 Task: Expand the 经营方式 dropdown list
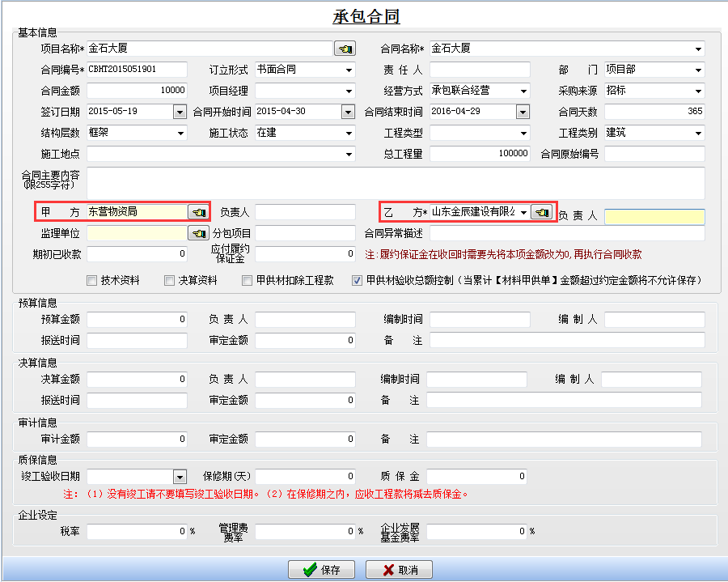[523, 91]
